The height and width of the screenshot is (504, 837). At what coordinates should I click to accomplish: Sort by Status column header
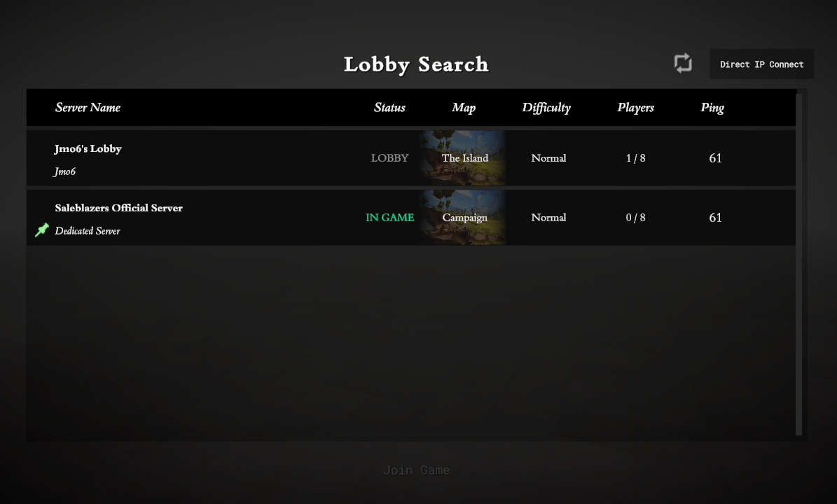(389, 107)
